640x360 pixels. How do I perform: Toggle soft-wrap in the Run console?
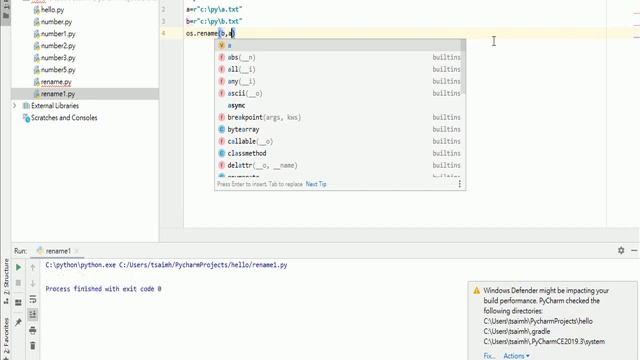33,299
